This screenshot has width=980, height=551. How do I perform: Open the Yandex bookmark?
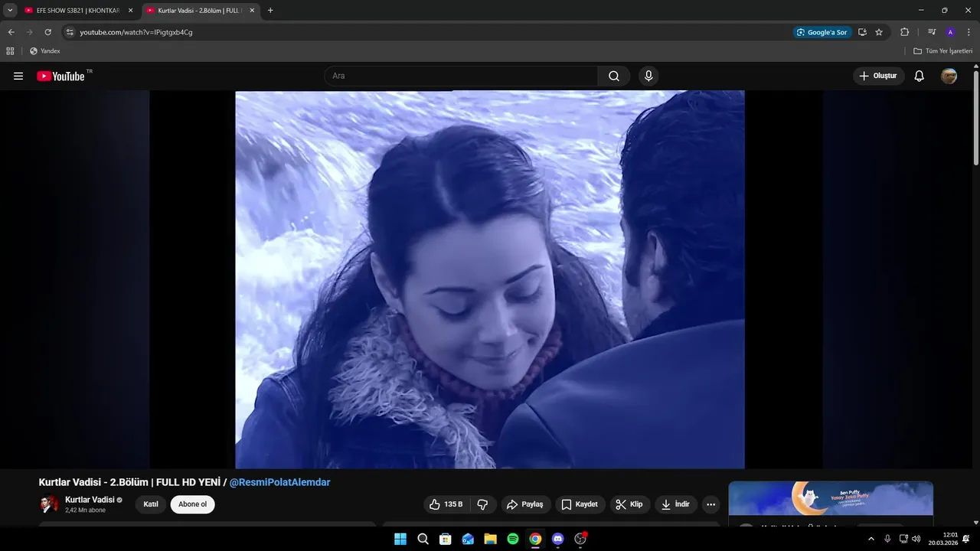[x=45, y=51]
